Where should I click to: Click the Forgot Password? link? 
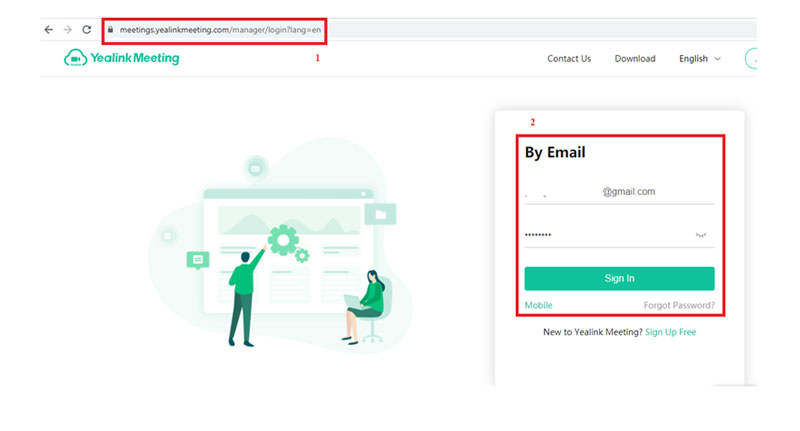pyautogui.click(x=678, y=305)
